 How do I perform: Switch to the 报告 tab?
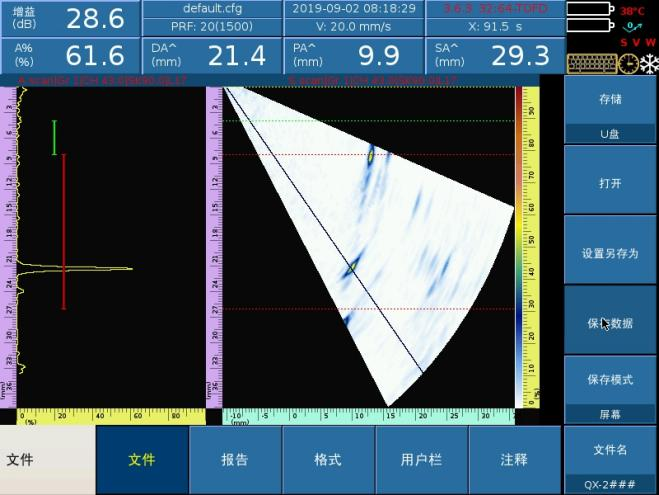tap(235, 460)
